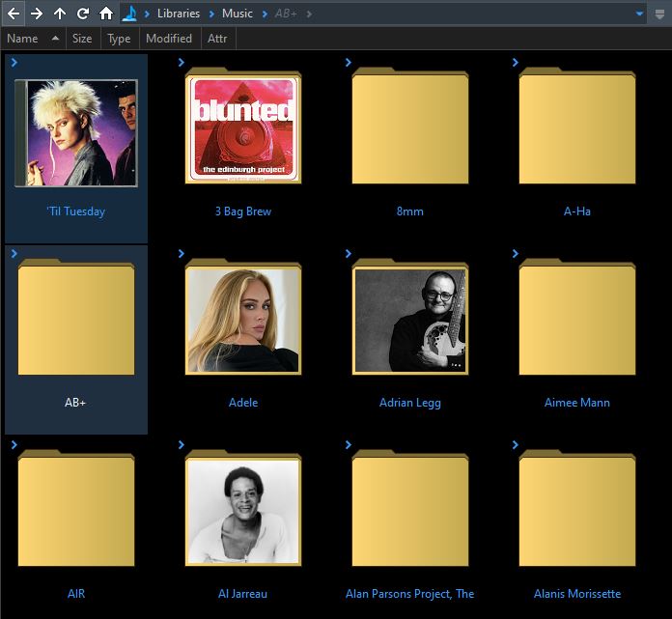
Task: Open the lister menu icon at far right
Action: 659,14
